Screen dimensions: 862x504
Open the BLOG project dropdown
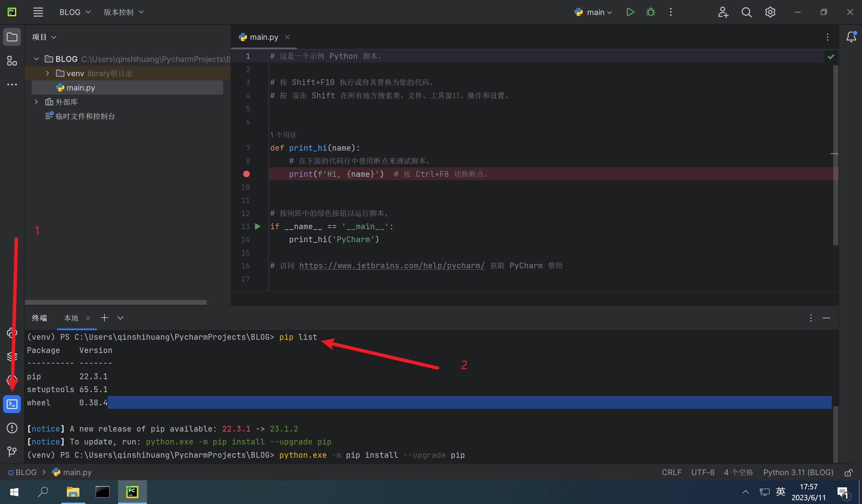coord(75,12)
